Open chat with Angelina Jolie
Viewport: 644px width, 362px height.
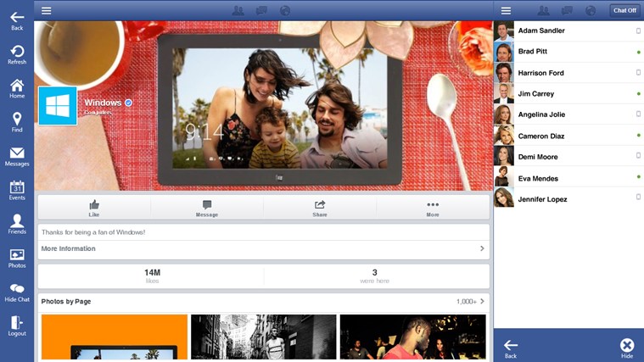(568, 114)
